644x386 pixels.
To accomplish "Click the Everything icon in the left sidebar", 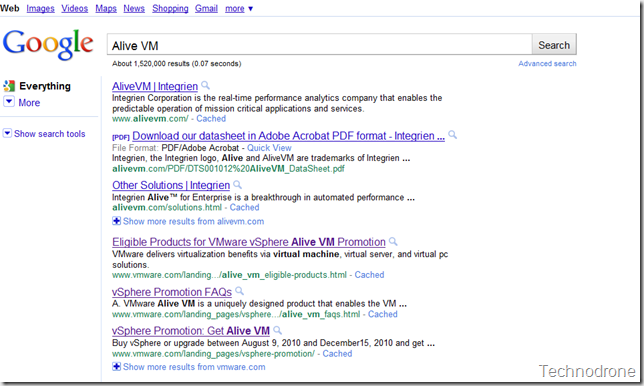I will [x=9, y=86].
